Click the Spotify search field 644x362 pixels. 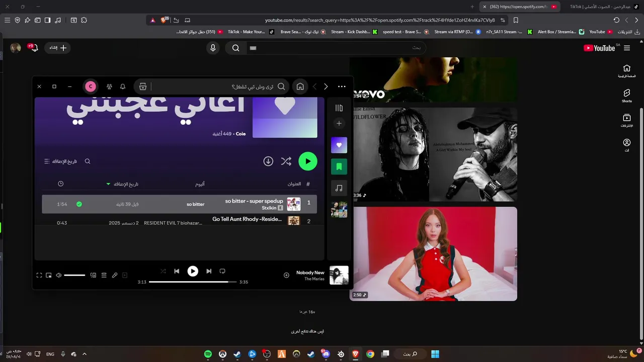(x=216, y=86)
